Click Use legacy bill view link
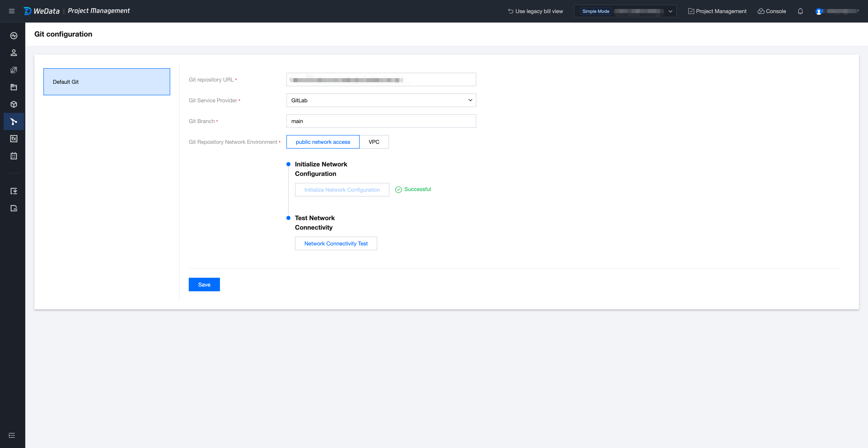868x448 pixels. pos(535,11)
